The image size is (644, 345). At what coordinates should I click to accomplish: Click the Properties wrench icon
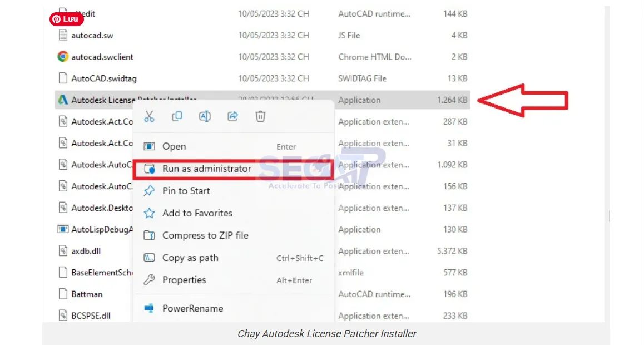pyautogui.click(x=149, y=280)
